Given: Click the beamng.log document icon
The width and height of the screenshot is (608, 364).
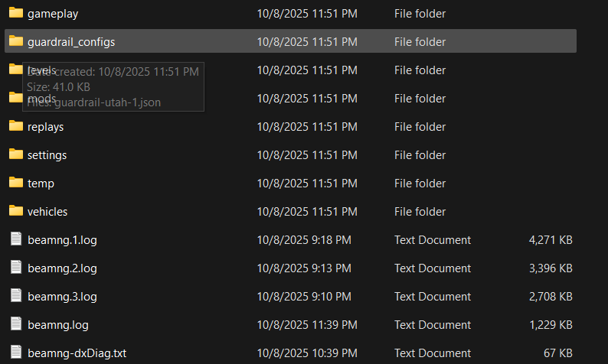Looking at the screenshot, I should tap(16, 324).
